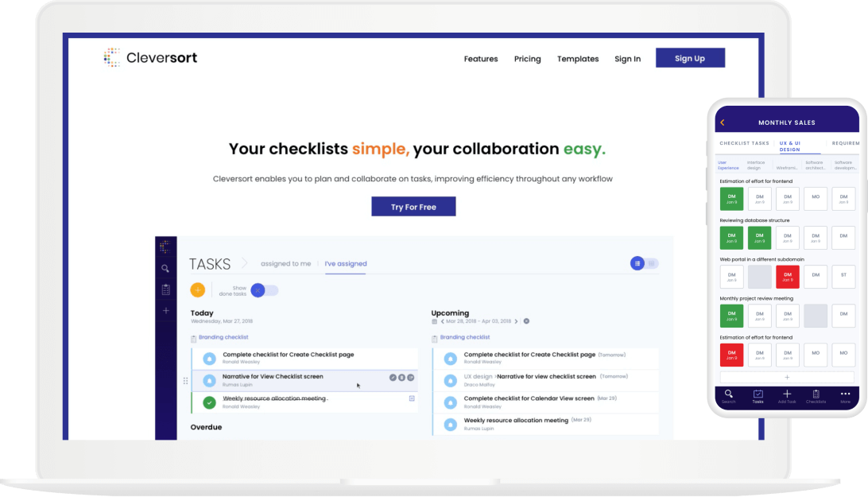Click the orange add task button
The width and height of the screenshot is (868, 497).
pyautogui.click(x=198, y=290)
